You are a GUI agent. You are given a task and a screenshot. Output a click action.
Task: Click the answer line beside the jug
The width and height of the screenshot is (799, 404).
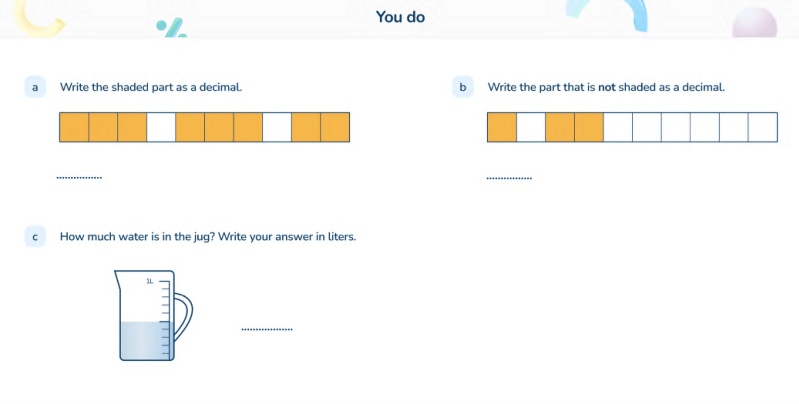(267, 329)
